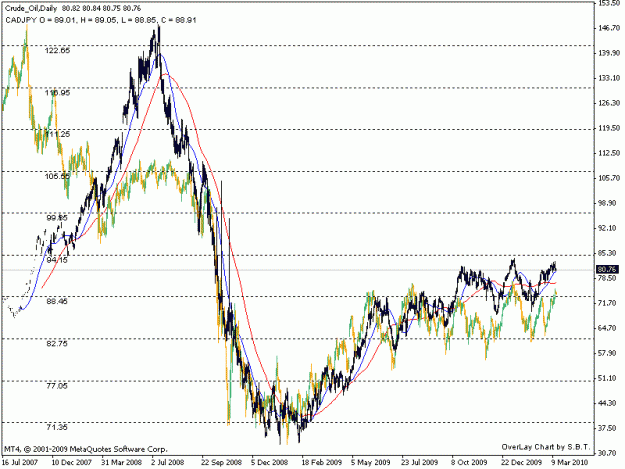Click the 31 Mar 2008 date label
Image resolution: width=625 pixels, height=469 pixels.
click(122, 462)
